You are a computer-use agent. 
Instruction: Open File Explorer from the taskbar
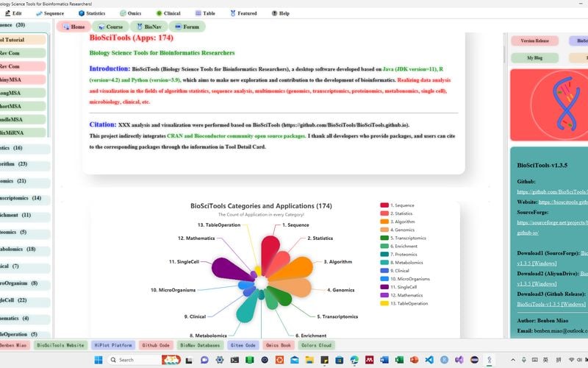pos(309,360)
